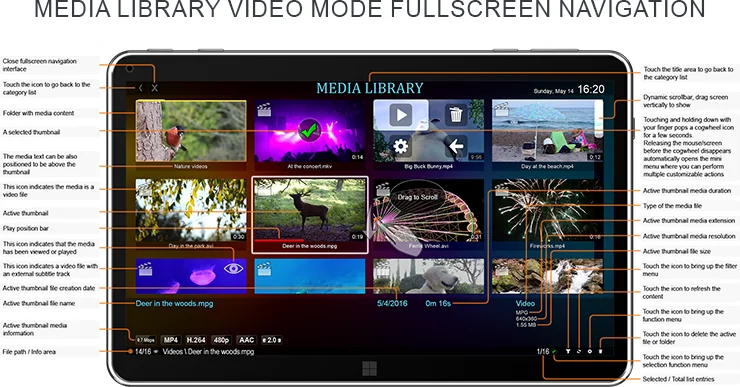Open the filter menu funnel icon

pyautogui.click(x=568, y=352)
